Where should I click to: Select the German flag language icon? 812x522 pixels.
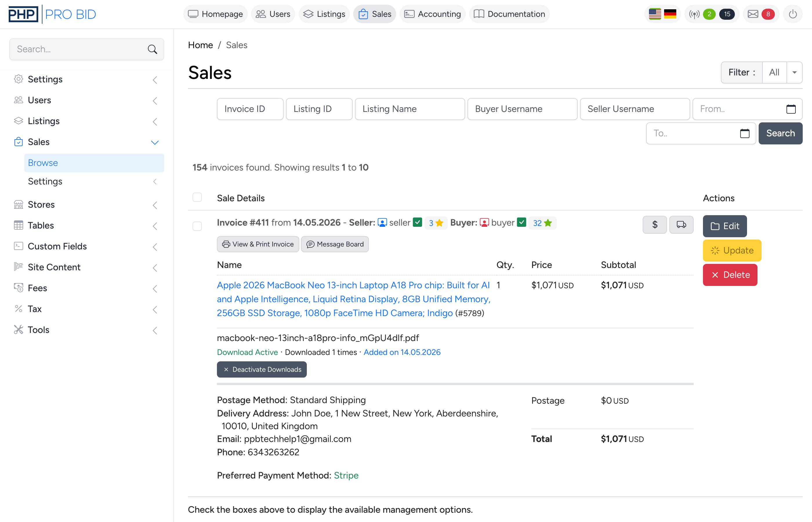click(670, 14)
